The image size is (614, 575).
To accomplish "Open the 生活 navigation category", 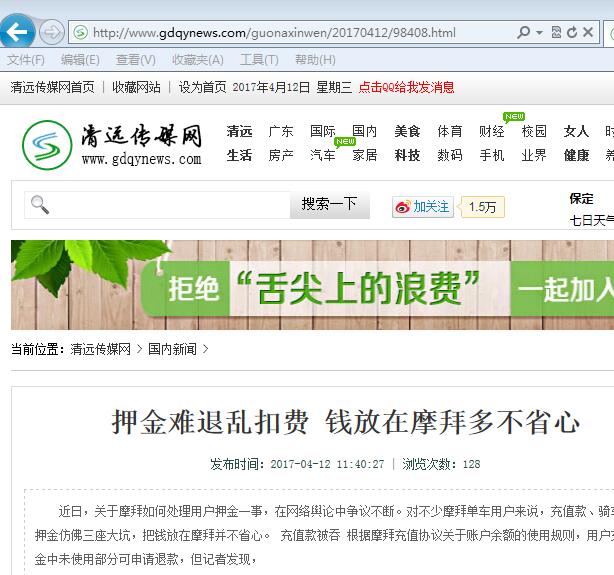I will click(x=239, y=156).
